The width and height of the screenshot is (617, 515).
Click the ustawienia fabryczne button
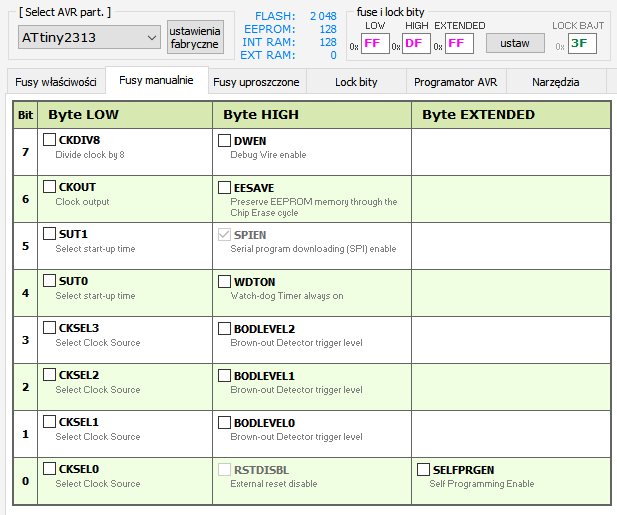click(x=195, y=37)
